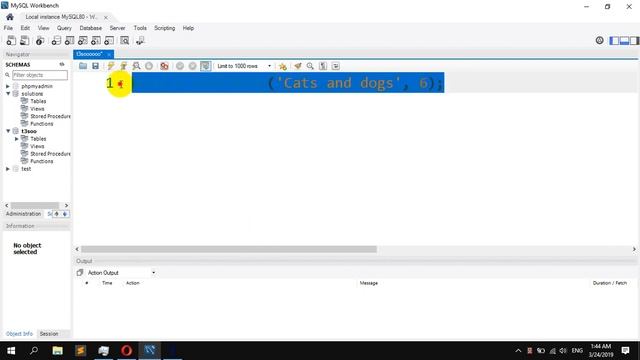Open a script file in this editor
Viewport: 640px width, 360px height.
83,66
